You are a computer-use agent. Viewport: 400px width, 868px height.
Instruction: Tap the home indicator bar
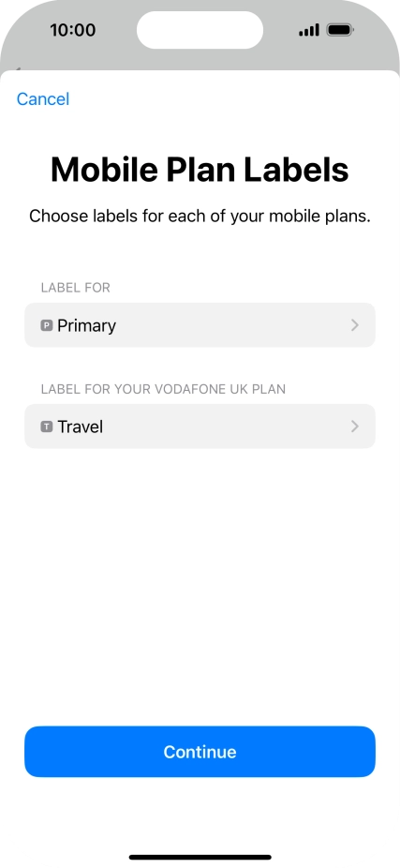(200, 858)
